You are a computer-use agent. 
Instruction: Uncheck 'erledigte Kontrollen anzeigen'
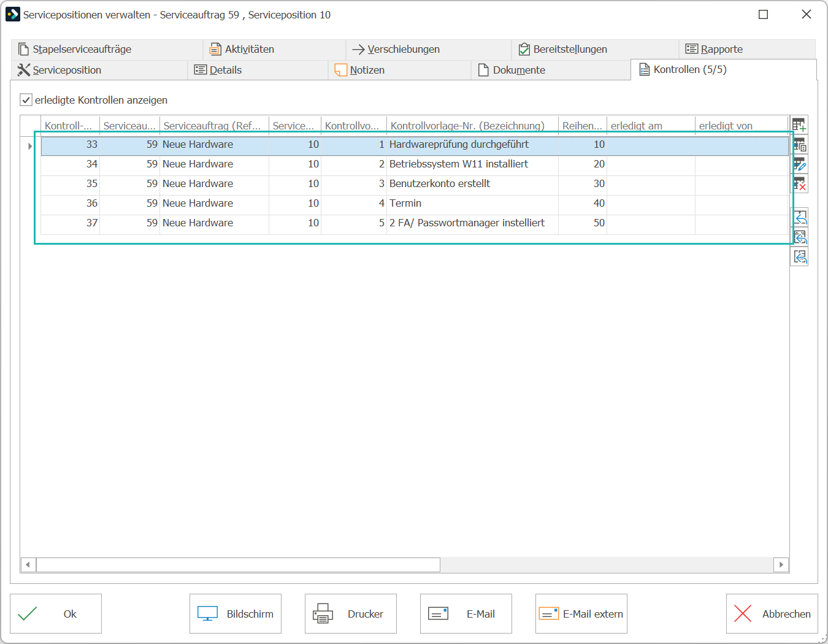[26, 99]
